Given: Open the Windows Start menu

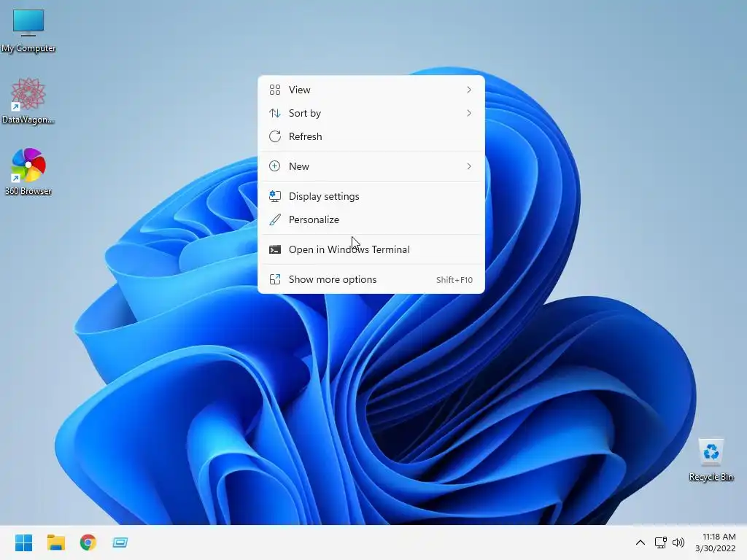Looking at the screenshot, I should click(x=23, y=542).
